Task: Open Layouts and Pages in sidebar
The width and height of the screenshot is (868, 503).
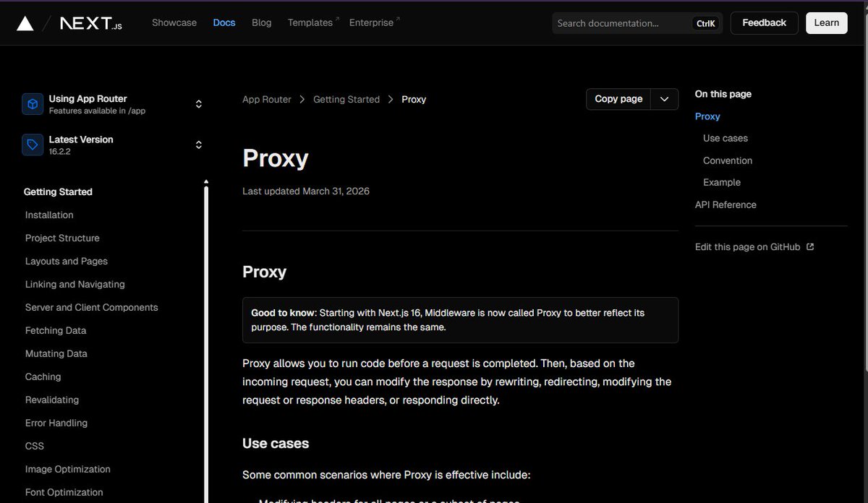Action: point(67,261)
